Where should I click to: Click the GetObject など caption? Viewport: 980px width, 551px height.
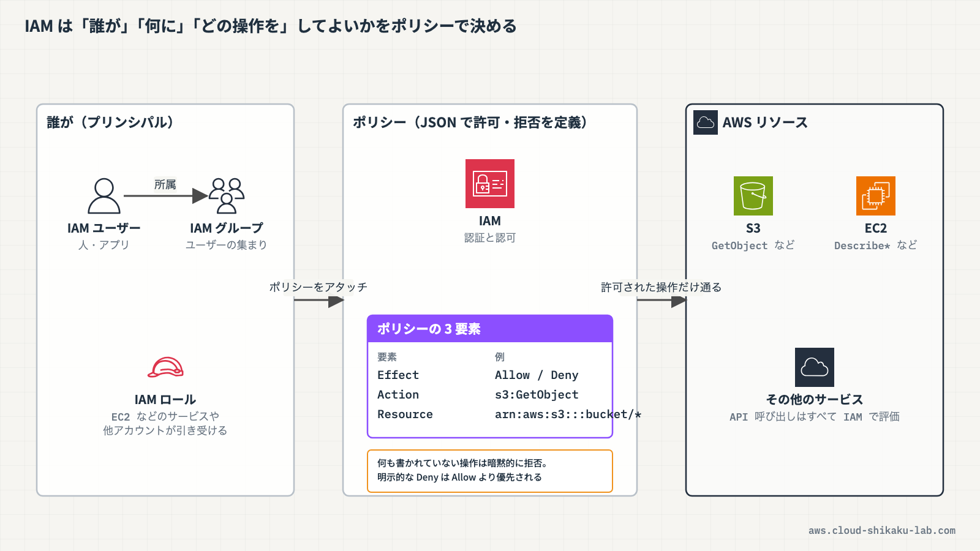753,246
